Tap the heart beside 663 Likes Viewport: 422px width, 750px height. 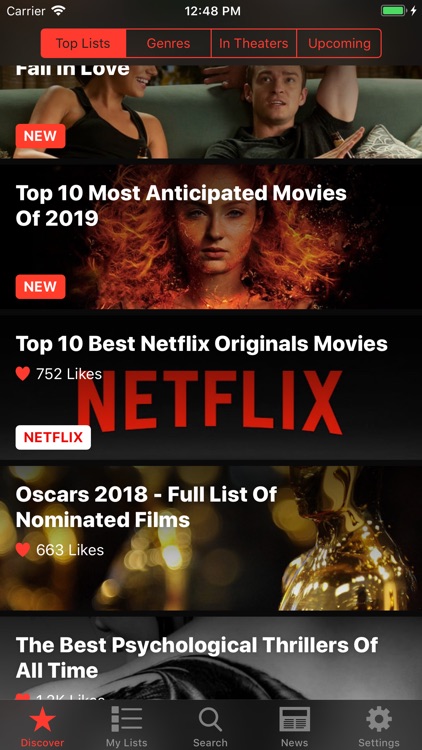click(x=22, y=550)
